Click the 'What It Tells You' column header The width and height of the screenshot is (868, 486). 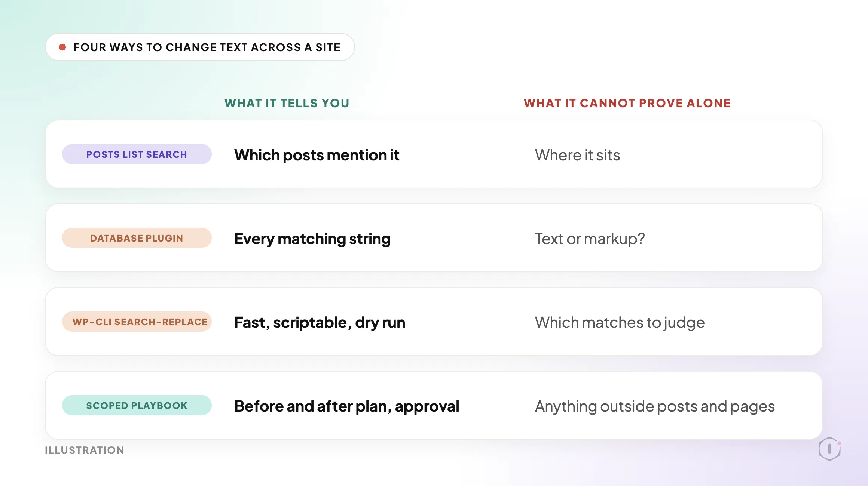click(287, 103)
